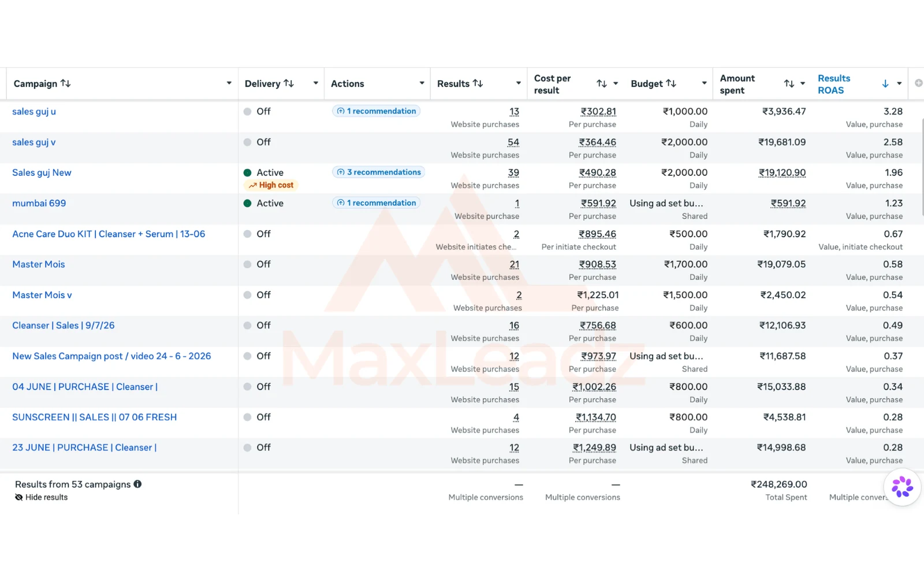The height and width of the screenshot is (578, 924).
Task: Open the Campaign column dropdown
Action: (229, 83)
